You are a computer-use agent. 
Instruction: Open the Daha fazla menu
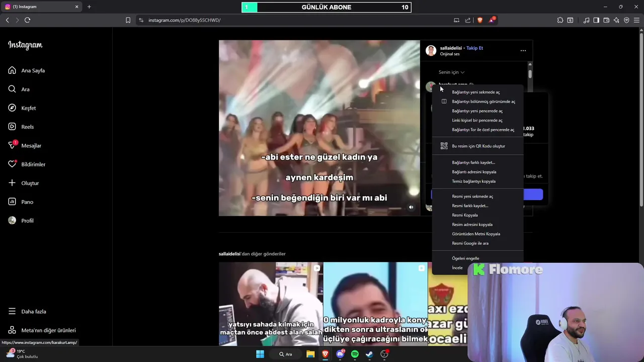pos(27,311)
